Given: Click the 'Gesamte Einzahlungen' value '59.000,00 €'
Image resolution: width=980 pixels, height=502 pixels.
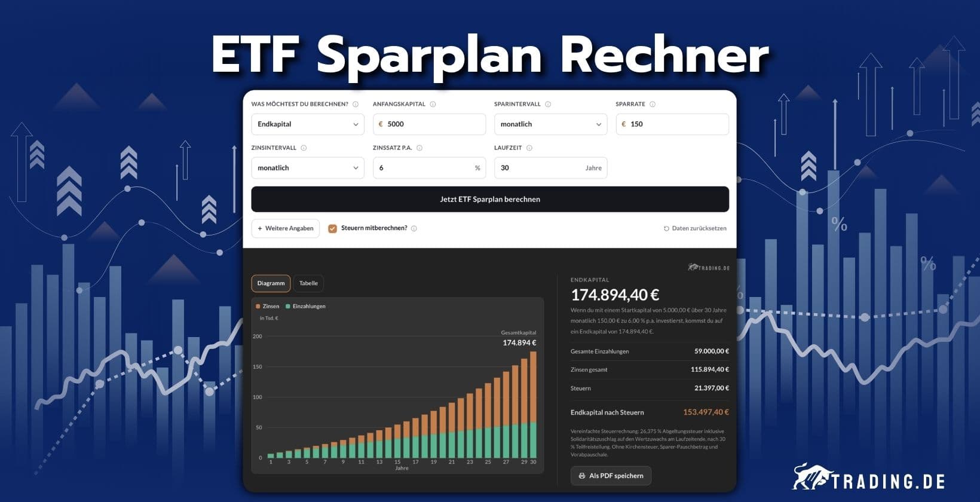Looking at the screenshot, I should tap(712, 351).
